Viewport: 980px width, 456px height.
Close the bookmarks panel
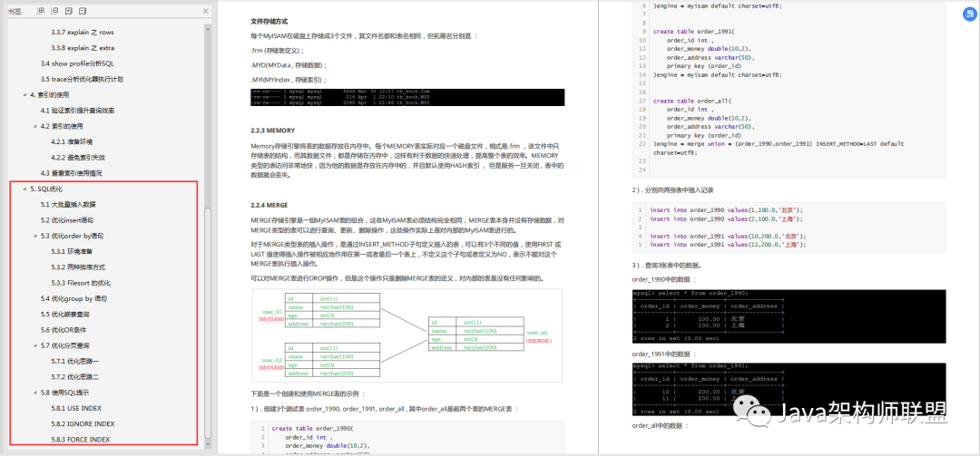click(x=206, y=11)
